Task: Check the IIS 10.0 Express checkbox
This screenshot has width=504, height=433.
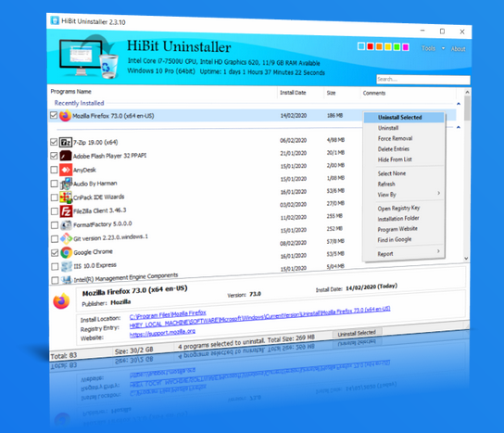Action: (x=55, y=267)
